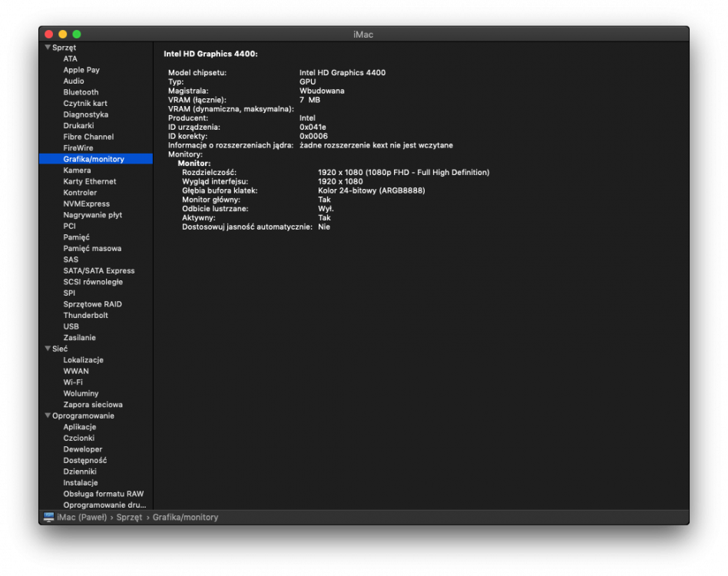728x576 pixels.
Task: Select SATA/SATA Express in sidebar
Action: 99,270
